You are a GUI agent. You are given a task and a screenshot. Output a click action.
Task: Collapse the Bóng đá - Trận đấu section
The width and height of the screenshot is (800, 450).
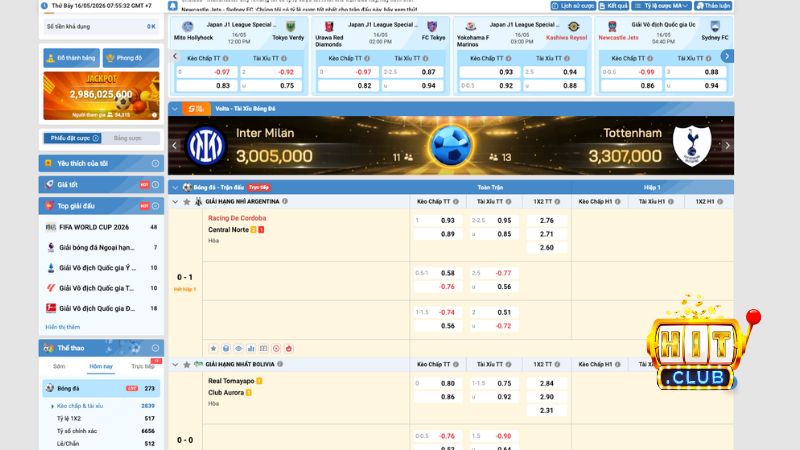[x=175, y=187]
